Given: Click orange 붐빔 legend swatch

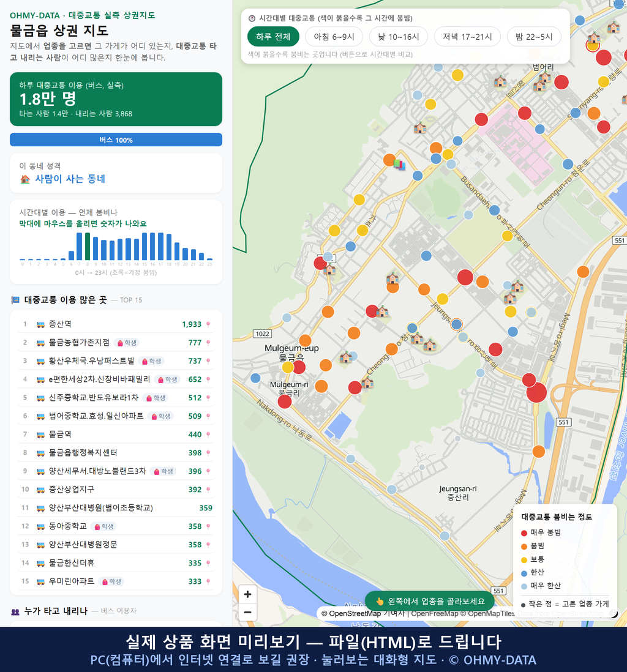Looking at the screenshot, I should point(524,547).
